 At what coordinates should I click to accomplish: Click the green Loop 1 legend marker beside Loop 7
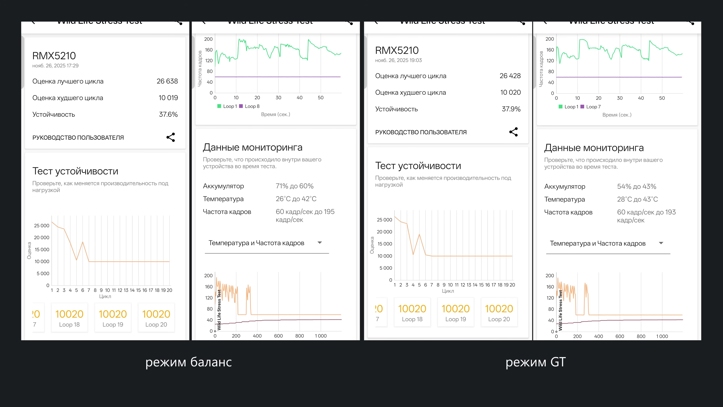click(x=560, y=106)
